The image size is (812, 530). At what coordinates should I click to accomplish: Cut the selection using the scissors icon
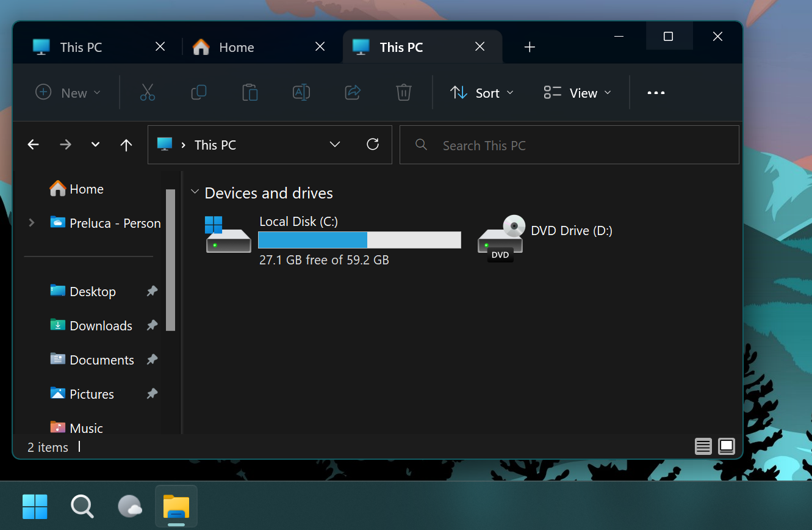pyautogui.click(x=148, y=92)
